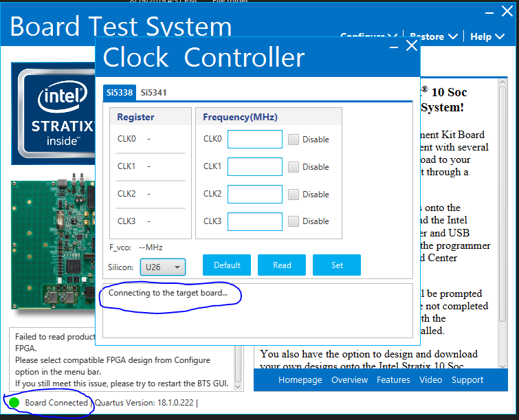This screenshot has width=519, height=420.
Task: Click the welcome text panel scrollbar
Action: (x=503, y=204)
